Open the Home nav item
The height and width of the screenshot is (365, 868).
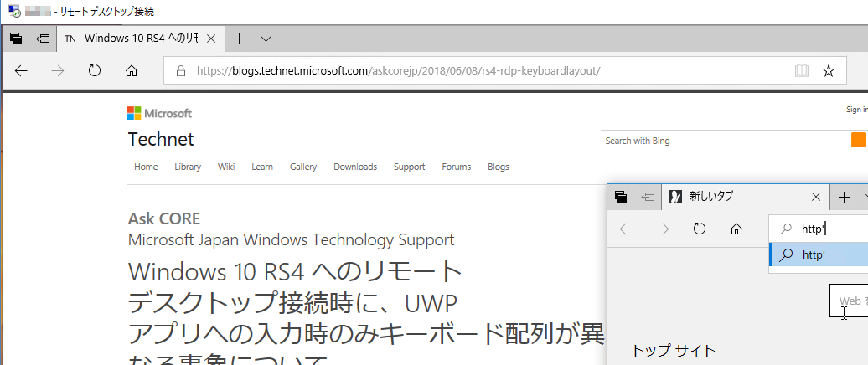[x=146, y=167]
